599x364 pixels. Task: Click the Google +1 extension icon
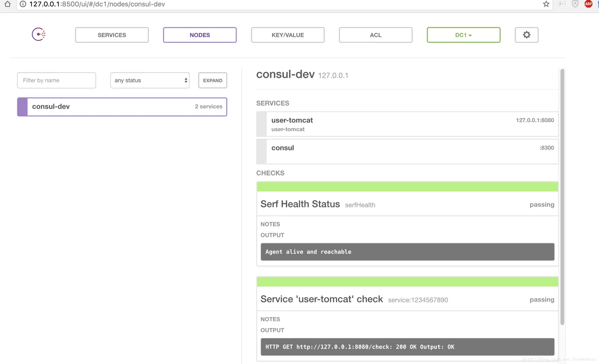coord(562,4)
